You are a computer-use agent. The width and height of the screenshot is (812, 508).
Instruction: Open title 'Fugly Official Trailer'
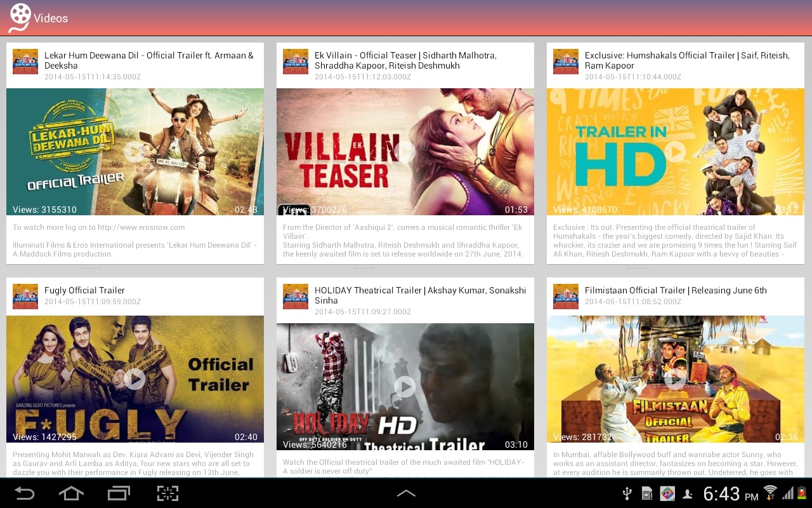[84, 290]
